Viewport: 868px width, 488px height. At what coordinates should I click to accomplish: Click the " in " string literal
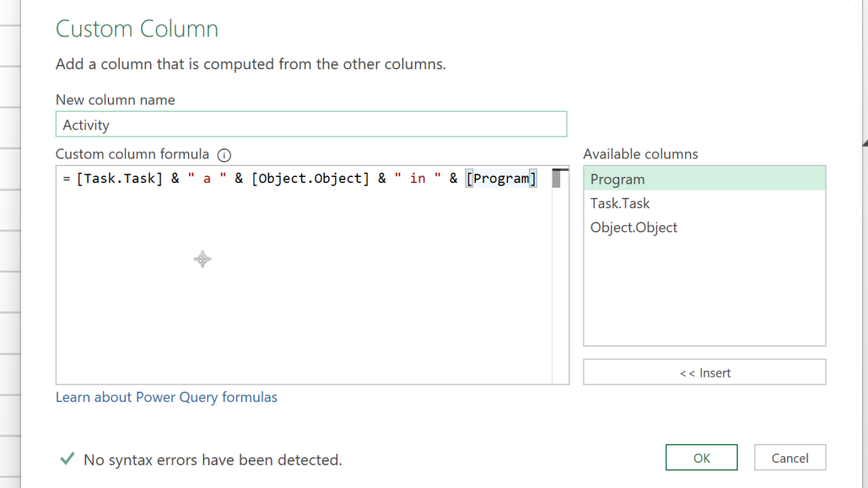(x=417, y=178)
